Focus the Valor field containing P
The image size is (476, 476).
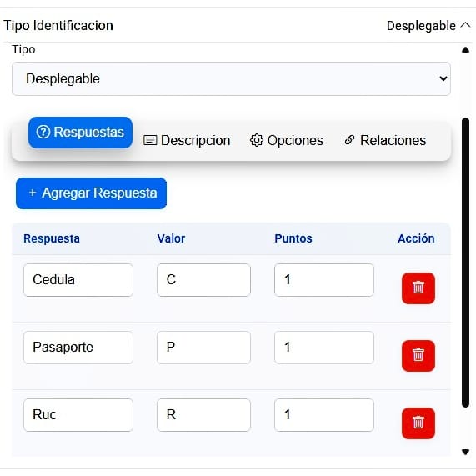[x=203, y=348]
